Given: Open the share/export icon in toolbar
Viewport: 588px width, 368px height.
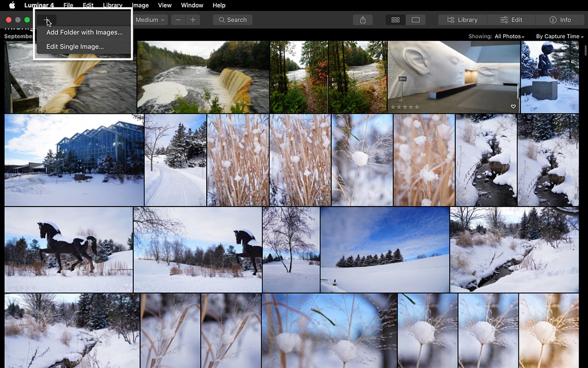Looking at the screenshot, I should (x=362, y=20).
